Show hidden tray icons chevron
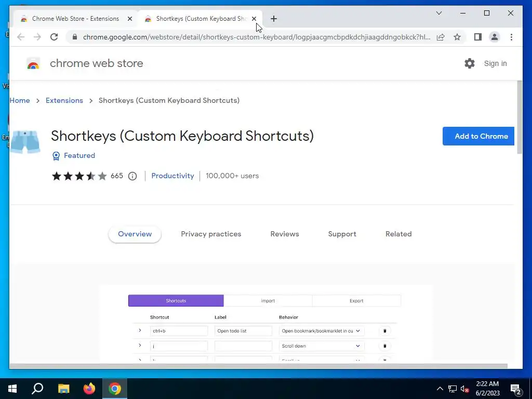Screen dimensions: 532x399 440,389
